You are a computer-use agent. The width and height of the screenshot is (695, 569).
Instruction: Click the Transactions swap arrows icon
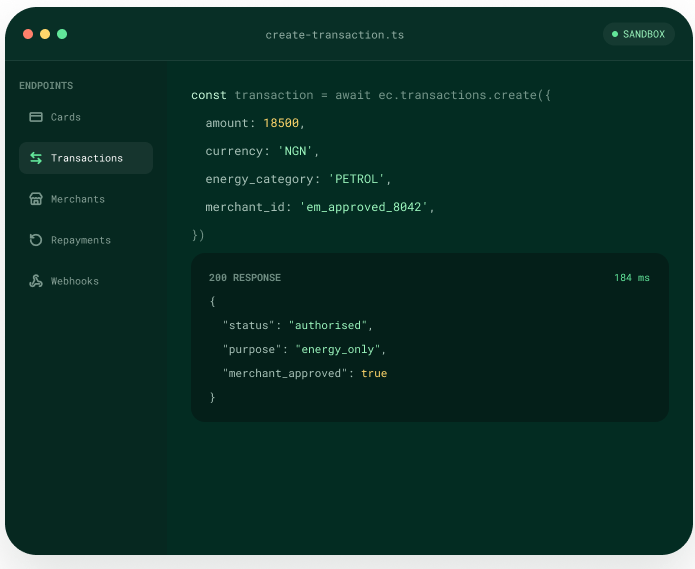[x=36, y=158]
